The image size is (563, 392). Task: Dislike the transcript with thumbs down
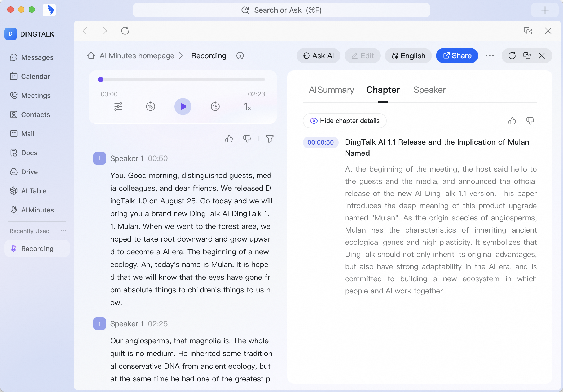(247, 139)
